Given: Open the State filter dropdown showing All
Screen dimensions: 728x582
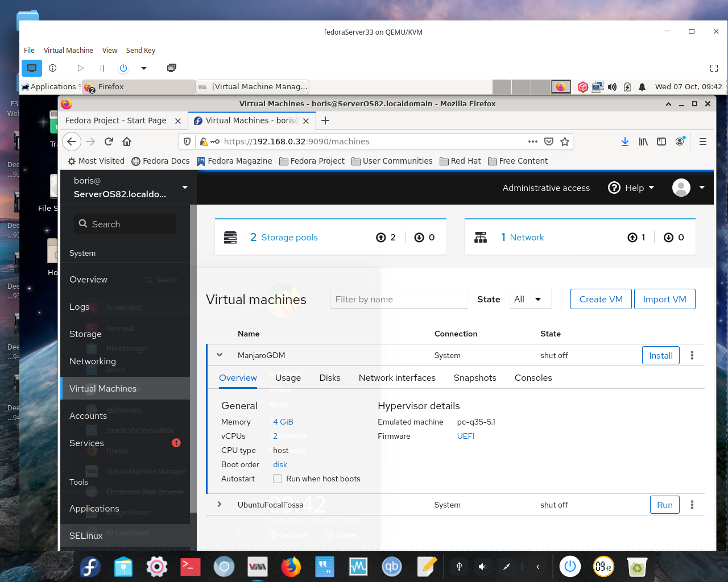Looking at the screenshot, I should pos(530,299).
